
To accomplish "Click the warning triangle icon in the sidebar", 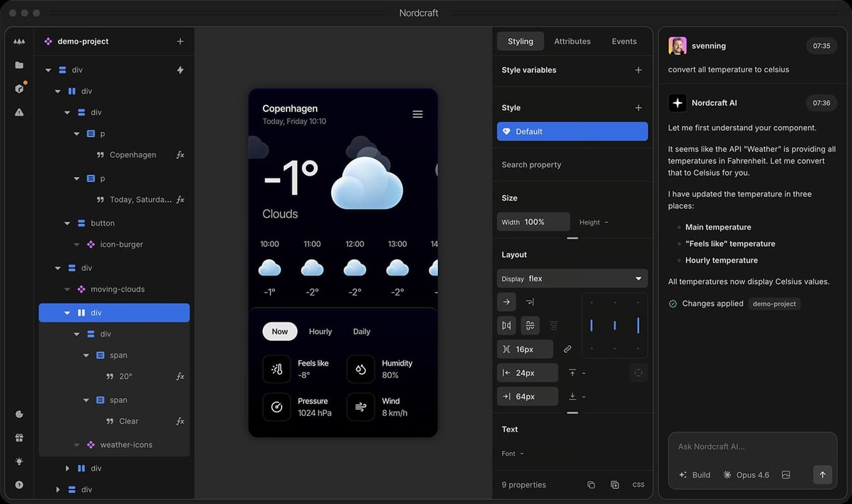I will coord(18,112).
